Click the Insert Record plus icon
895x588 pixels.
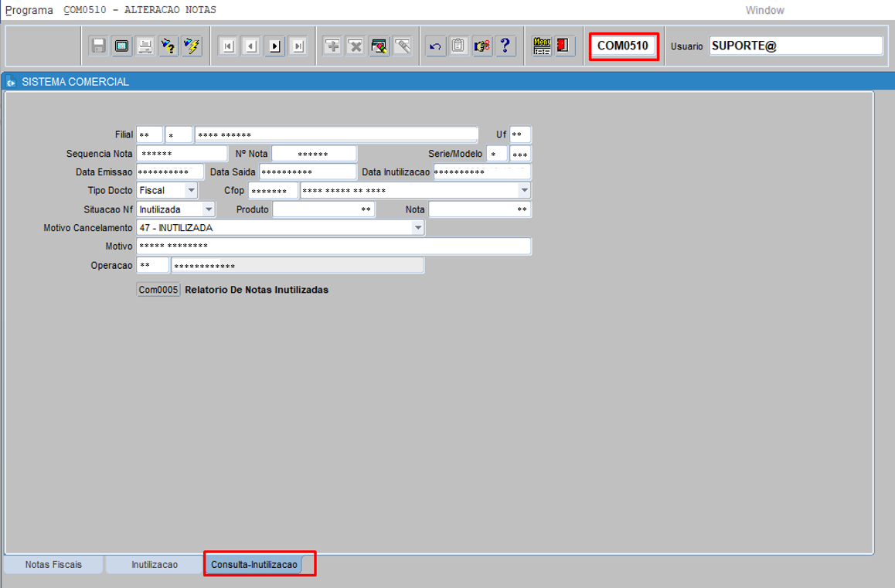332,46
